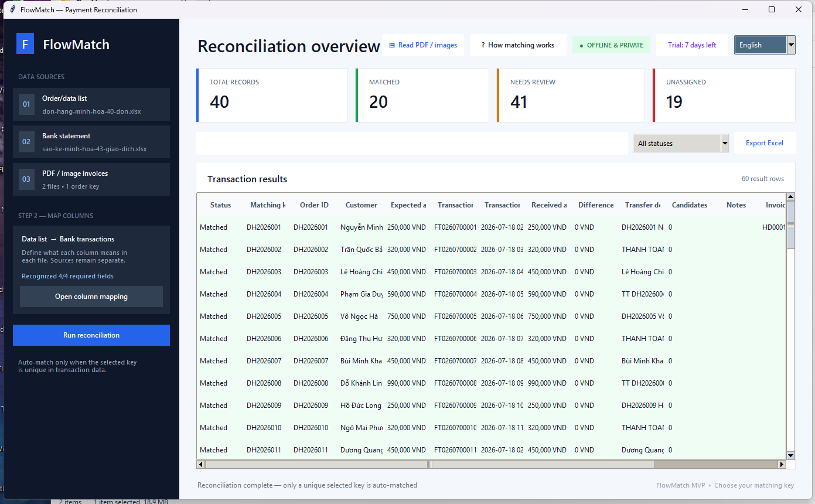Run reconciliation
The image size is (815, 504).
click(x=91, y=335)
